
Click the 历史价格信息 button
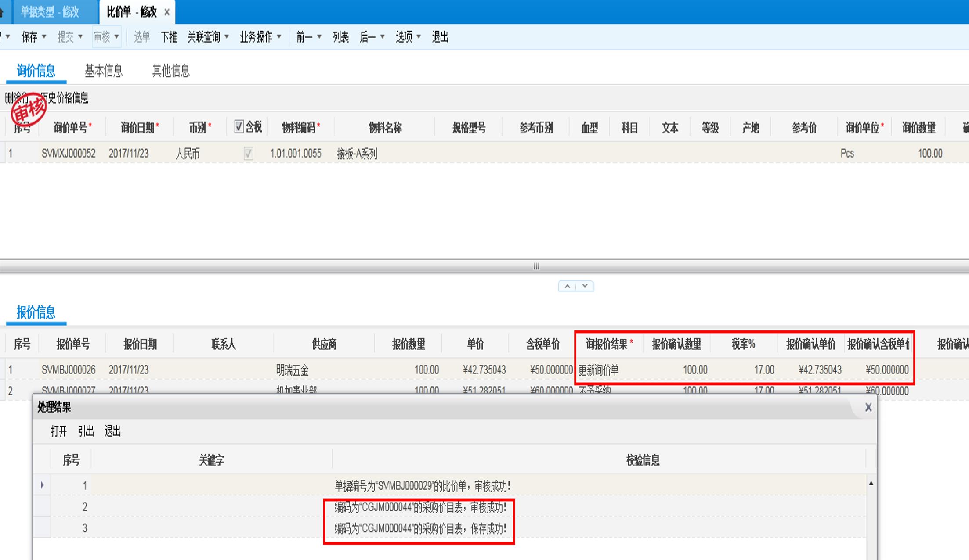point(65,97)
